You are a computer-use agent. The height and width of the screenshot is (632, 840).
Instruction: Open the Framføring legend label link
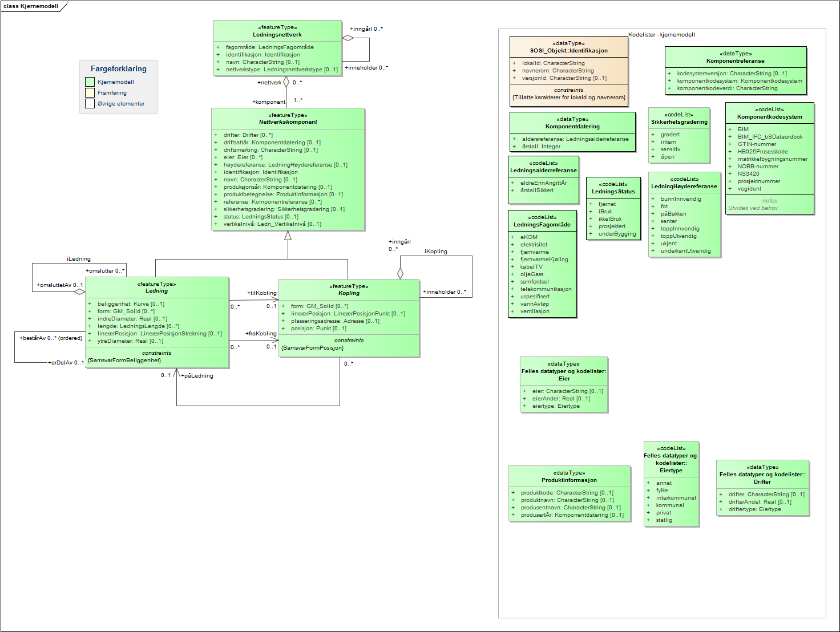(112, 93)
